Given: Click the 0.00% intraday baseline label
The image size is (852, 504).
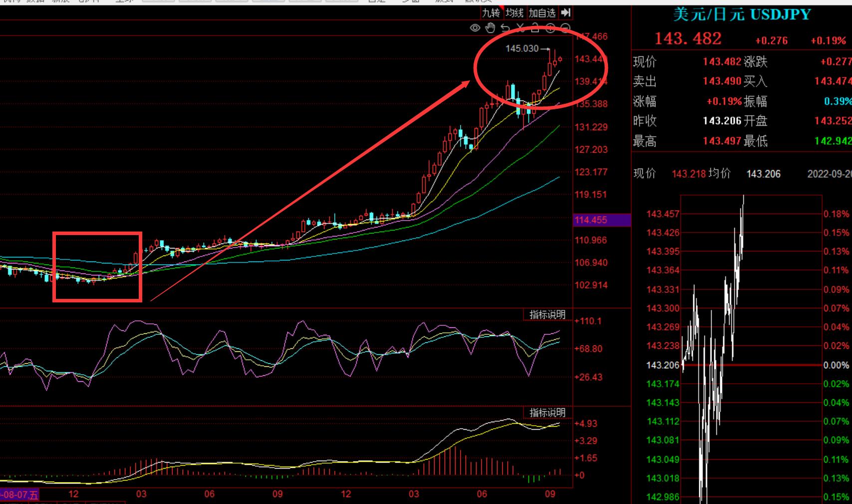Looking at the screenshot, I should 837,365.
